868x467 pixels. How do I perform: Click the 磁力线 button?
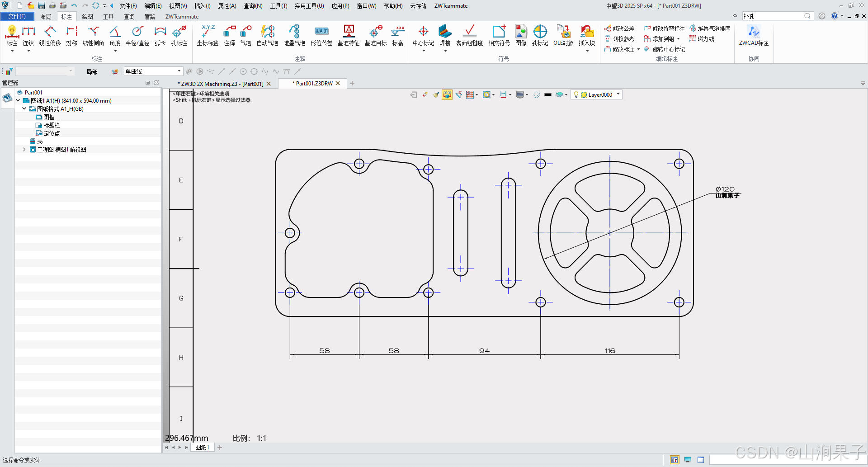pyautogui.click(x=702, y=39)
